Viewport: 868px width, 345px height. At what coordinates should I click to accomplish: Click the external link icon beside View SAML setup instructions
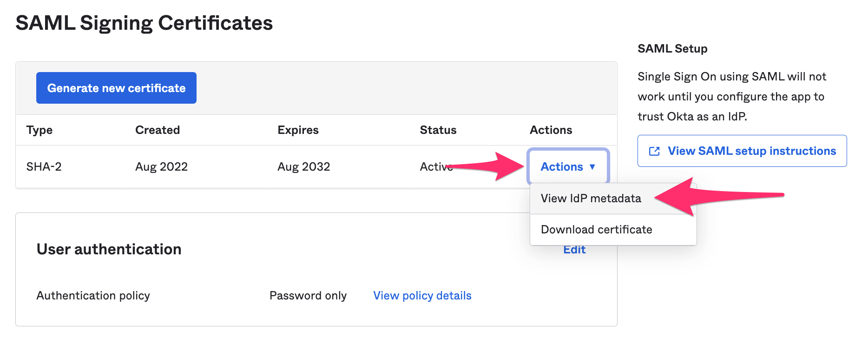(x=655, y=151)
